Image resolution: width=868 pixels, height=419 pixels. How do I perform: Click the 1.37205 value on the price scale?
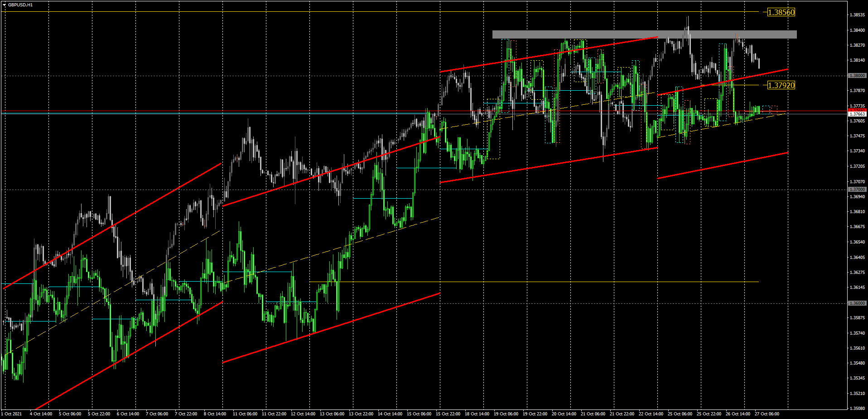click(858, 166)
